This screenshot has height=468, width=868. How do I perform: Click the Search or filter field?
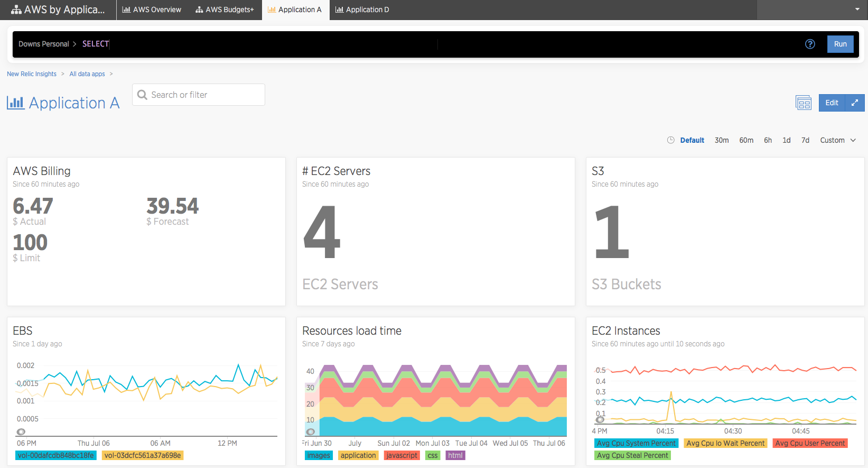click(199, 95)
